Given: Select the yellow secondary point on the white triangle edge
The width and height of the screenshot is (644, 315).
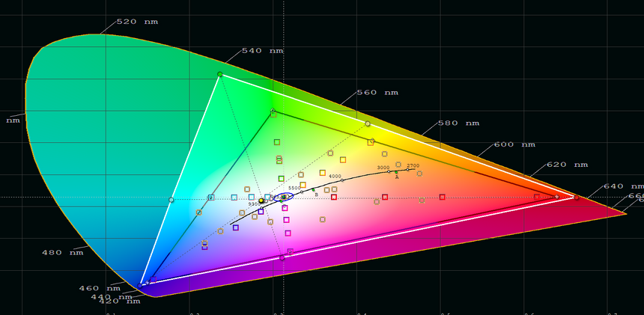Looking at the screenshot, I should tap(368, 123).
